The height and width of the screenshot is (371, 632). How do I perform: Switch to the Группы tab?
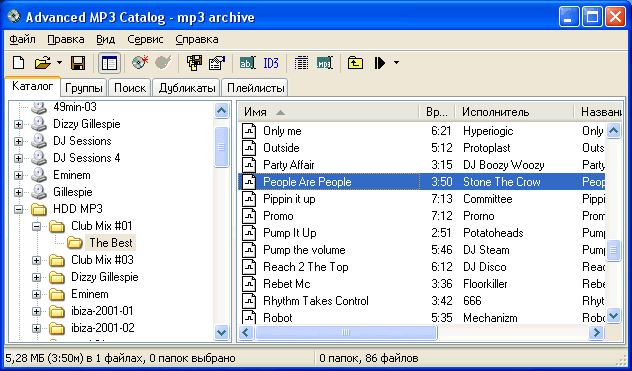[x=83, y=88]
